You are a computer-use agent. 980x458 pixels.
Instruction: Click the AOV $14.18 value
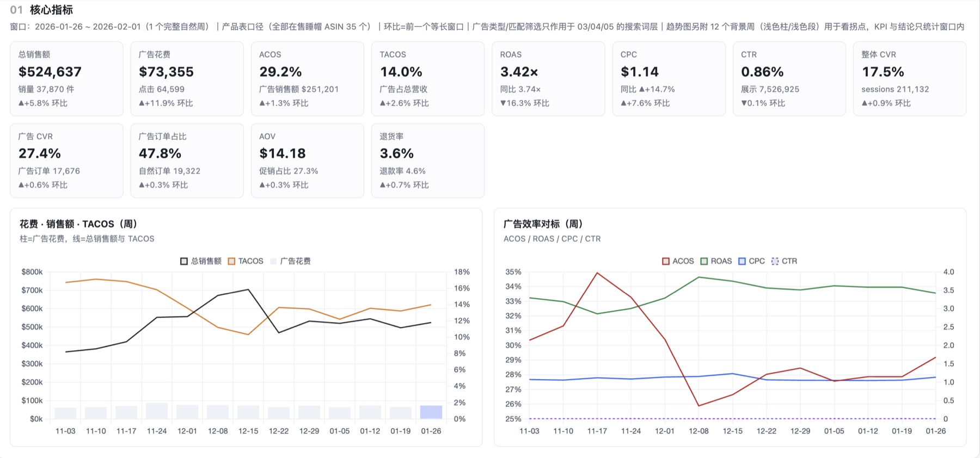click(283, 153)
